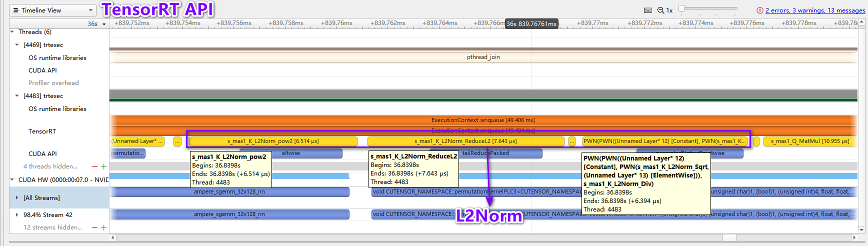Viewport: 868px width, 246px height.
Task: Click red minus beside 12 streams hidden
Action: click(x=94, y=227)
